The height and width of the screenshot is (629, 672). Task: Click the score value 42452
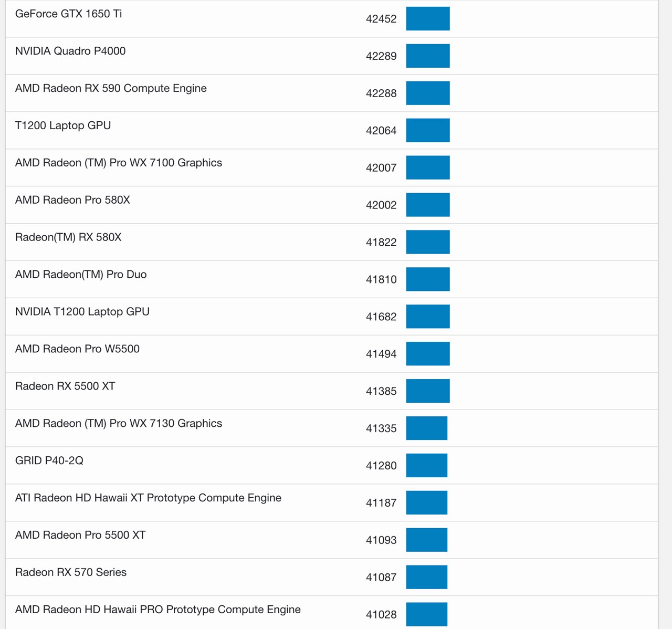tap(381, 19)
